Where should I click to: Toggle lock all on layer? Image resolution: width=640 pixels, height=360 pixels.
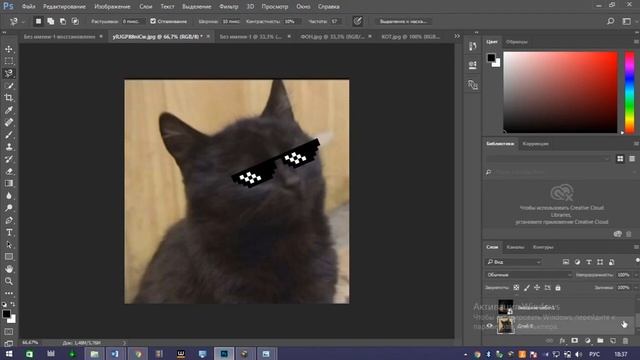point(558,288)
